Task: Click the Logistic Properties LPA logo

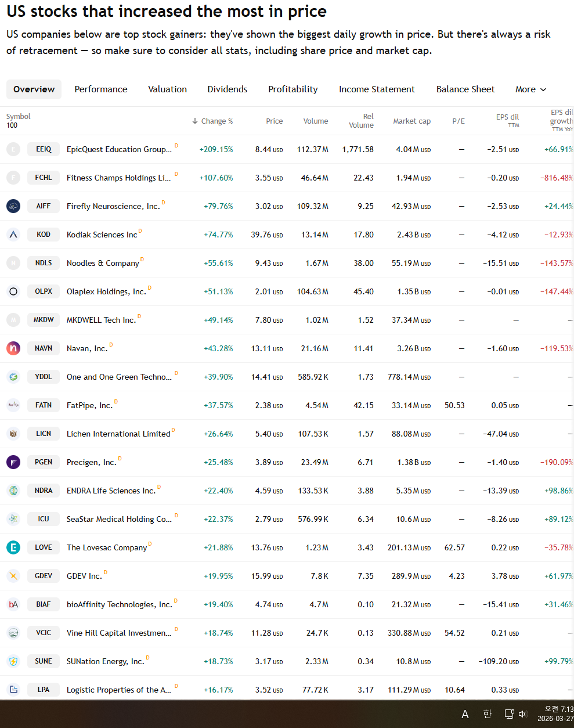Action: (13, 690)
